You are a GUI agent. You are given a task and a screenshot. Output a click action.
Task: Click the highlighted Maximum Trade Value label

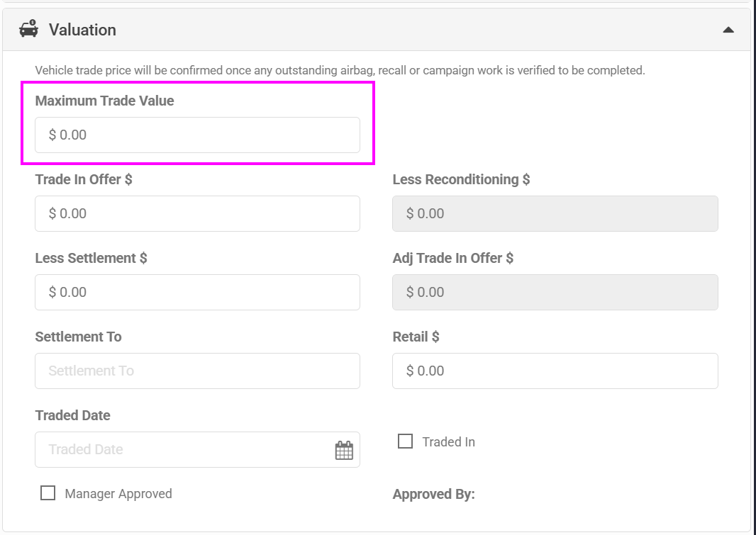(104, 101)
